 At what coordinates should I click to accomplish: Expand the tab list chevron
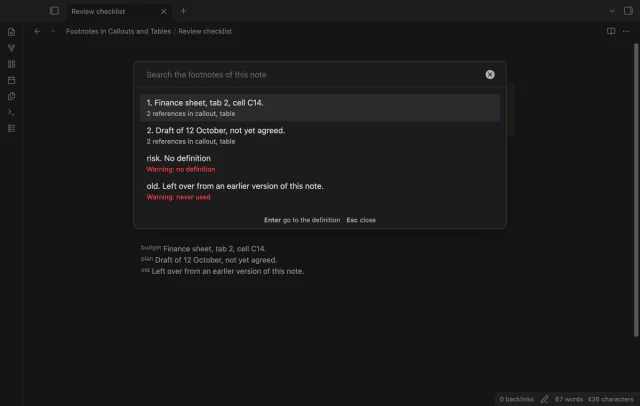point(612,11)
